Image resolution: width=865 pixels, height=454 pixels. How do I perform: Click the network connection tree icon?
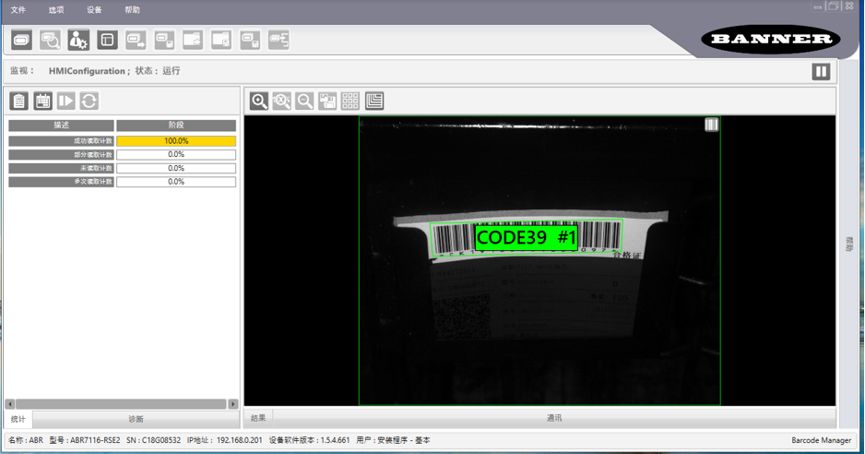(279, 40)
